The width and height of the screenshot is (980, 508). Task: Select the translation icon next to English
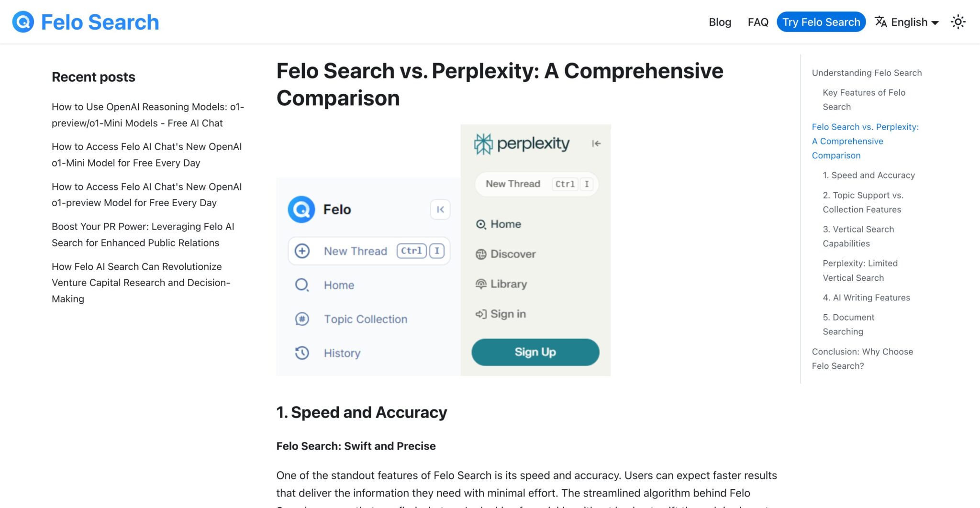pos(881,22)
